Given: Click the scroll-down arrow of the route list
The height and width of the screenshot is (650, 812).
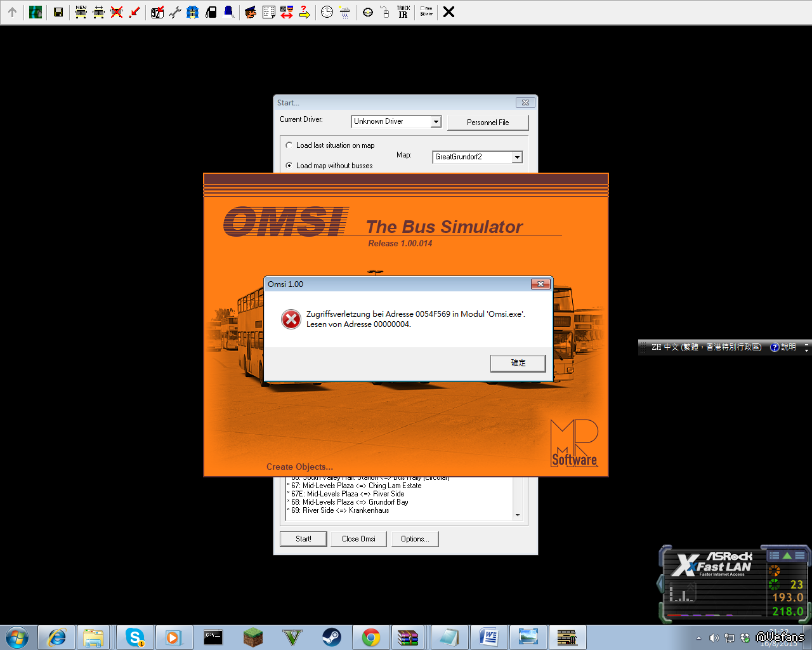Looking at the screenshot, I should click(x=518, y=515).
